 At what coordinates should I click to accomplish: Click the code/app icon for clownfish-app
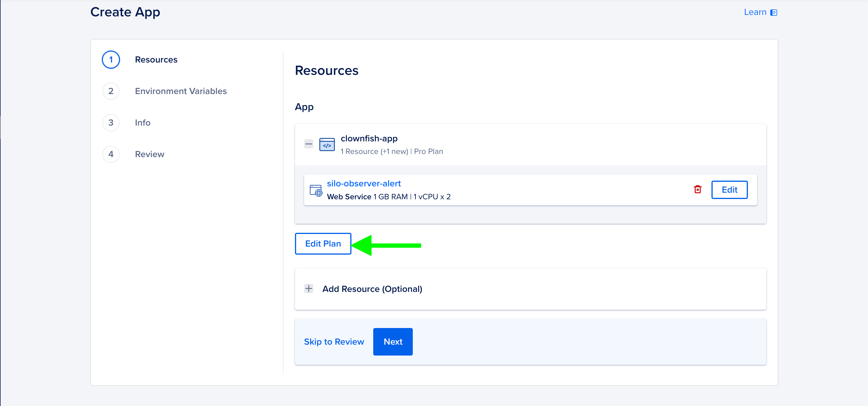pos(327,144)
